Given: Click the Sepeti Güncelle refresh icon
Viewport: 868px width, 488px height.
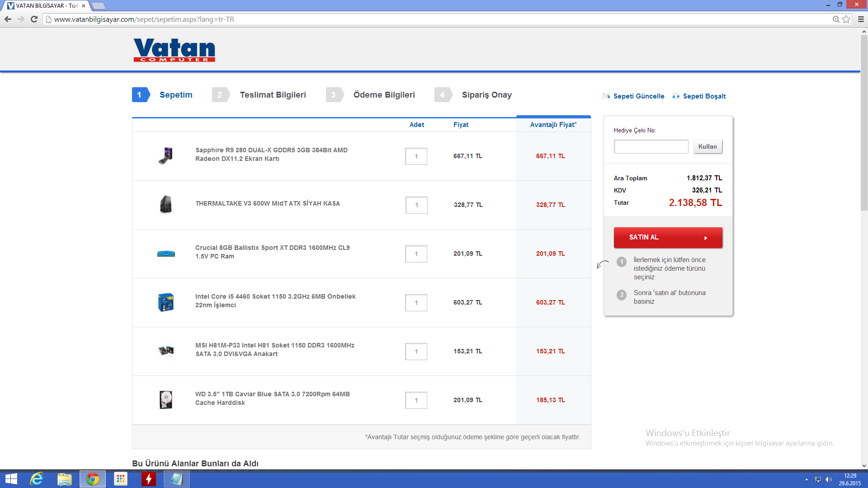Looking at the screenshot, I should tap(606, 96).
